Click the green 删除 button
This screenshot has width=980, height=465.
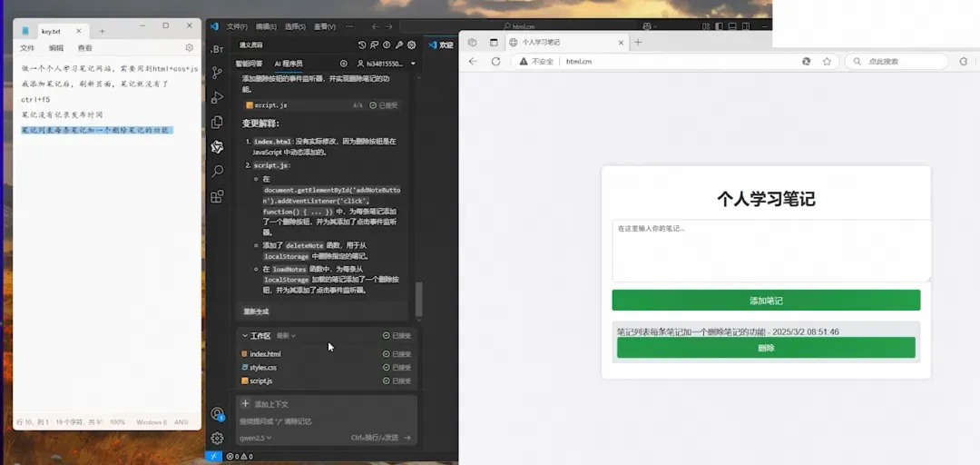coord(766,348)
